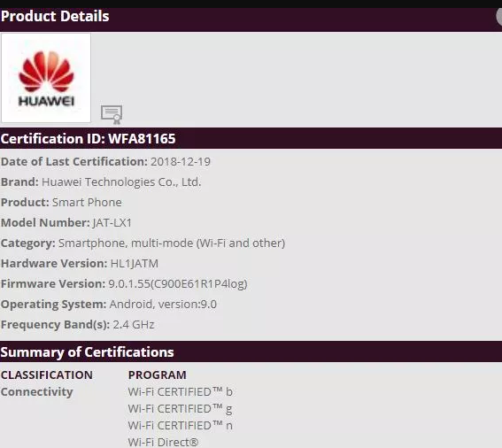Click Wi-Fi CERTIFIED n entry
Screen dimensions: 502x448
tap(181, 426)
